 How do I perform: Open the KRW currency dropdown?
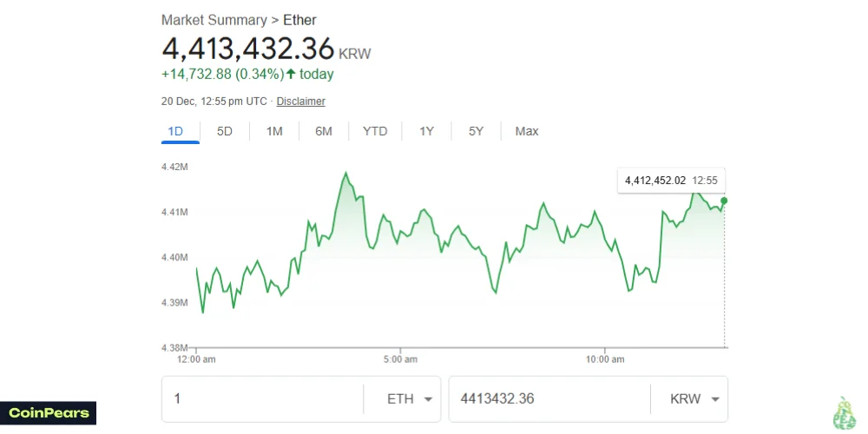click(695, 399)
